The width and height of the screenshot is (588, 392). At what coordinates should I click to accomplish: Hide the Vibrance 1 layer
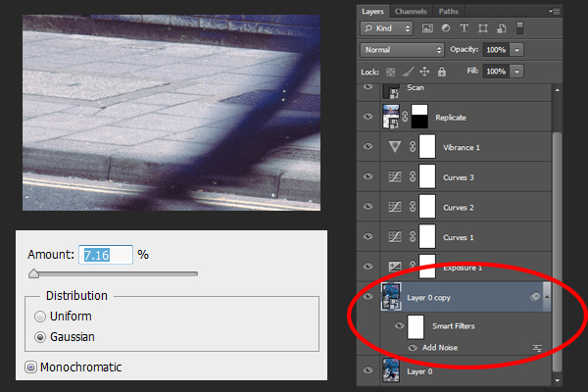(x=368, y=146)
